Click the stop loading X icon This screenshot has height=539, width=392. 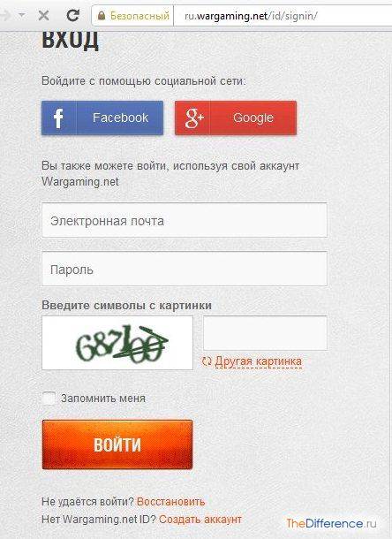tap(43, 15)
